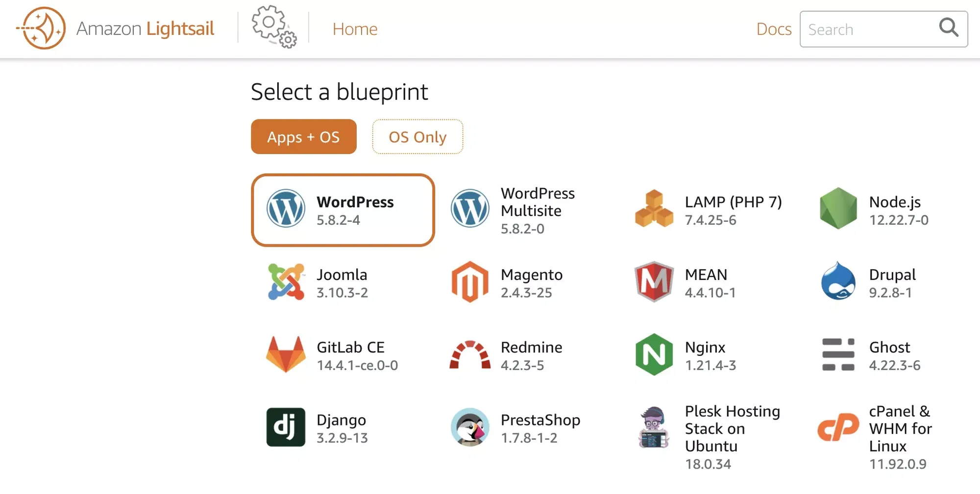Viewport: 980px width, 494px height.
Task: Click the Magento label text
Action: coord(532,275)
